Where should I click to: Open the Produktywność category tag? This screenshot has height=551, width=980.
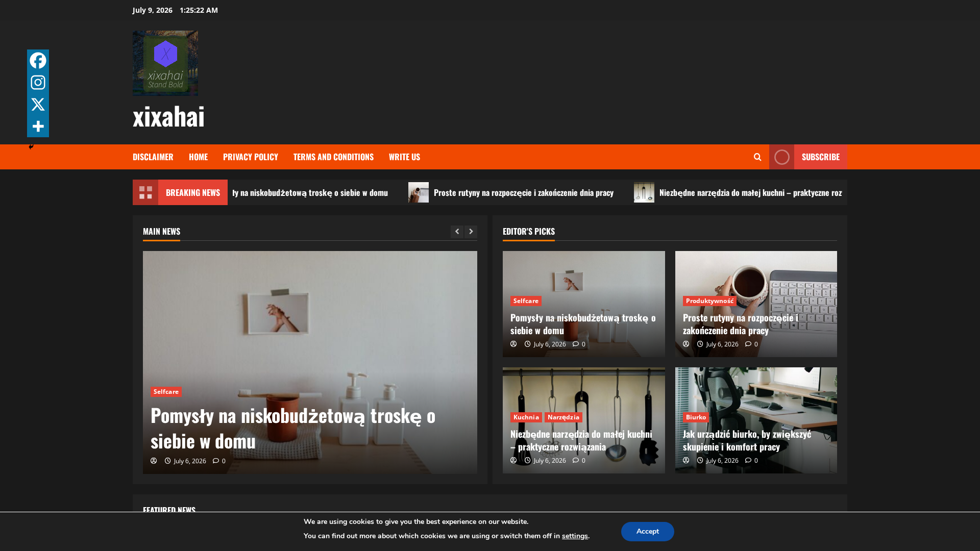click(709, 301)
